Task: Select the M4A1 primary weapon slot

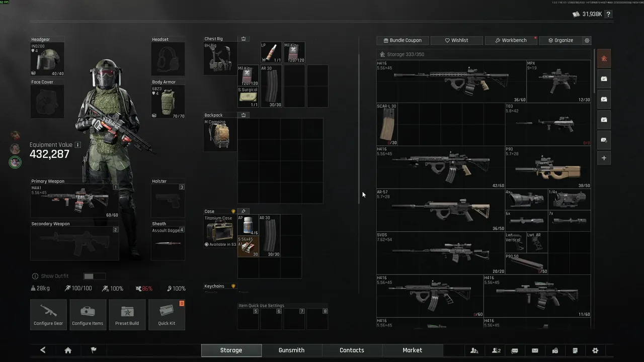Action: click(x=74, y=201)
